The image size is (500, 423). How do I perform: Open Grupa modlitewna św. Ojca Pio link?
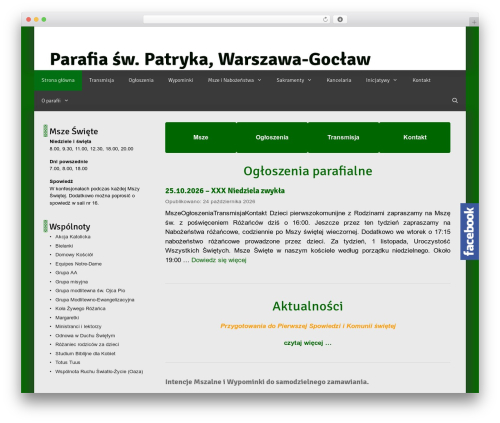coord(90,291)
